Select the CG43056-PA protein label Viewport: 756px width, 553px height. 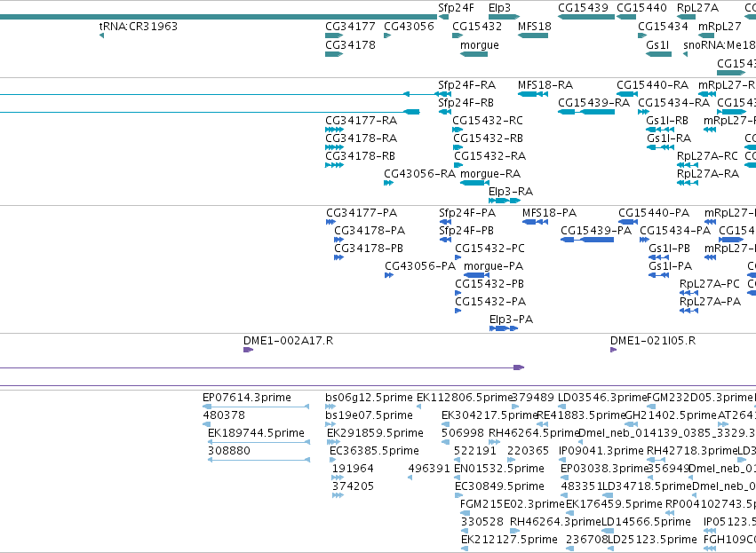(420, 267)
